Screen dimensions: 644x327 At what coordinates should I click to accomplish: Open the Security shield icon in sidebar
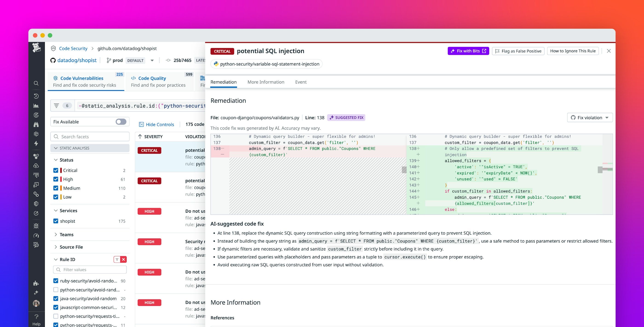(36, 204)
